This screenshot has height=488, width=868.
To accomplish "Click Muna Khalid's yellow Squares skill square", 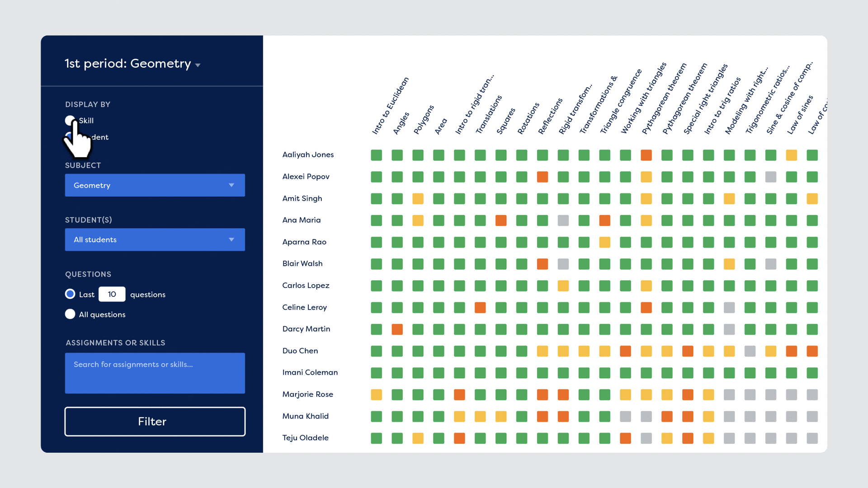I will (x=501, y=416).
